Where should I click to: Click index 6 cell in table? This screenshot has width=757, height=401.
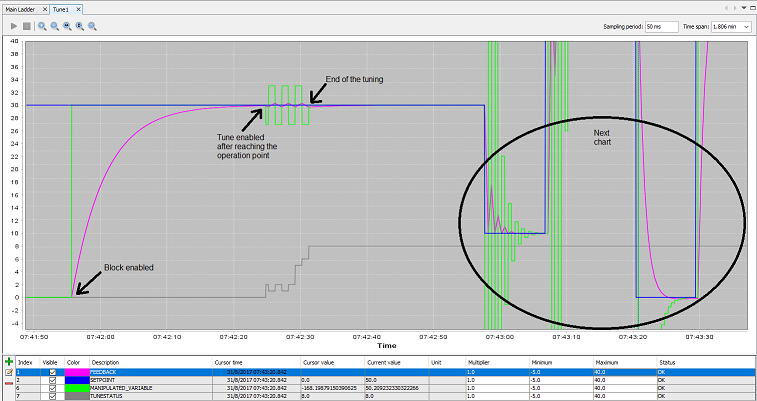click(28, 388)
